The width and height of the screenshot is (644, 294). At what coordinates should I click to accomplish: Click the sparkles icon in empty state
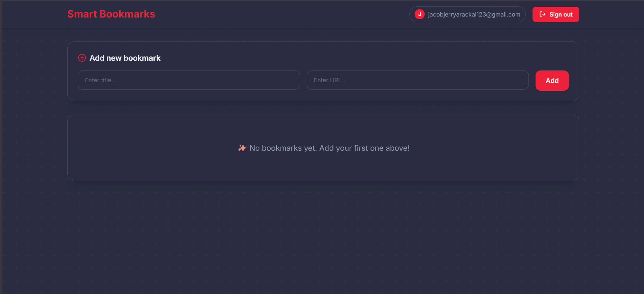tap(242, 148)
